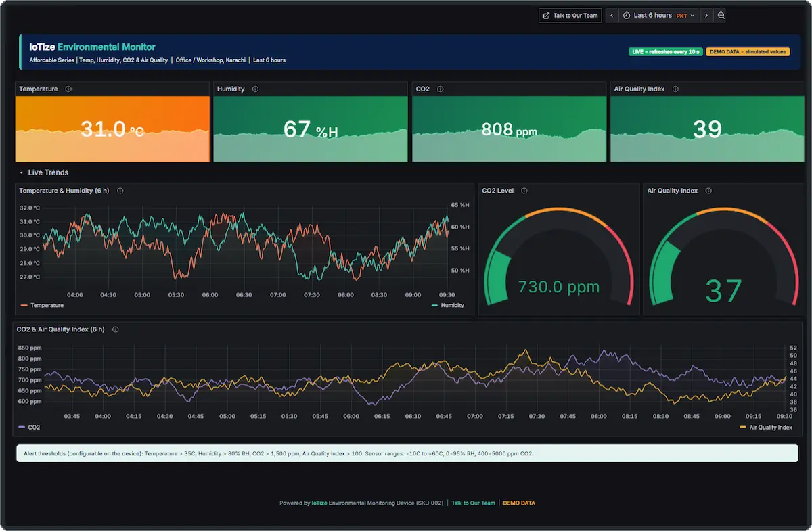Image resolution: width=812 pixels, height=531 pixels.
Task: Click the 850 ppm axis label
Action: 30,348
